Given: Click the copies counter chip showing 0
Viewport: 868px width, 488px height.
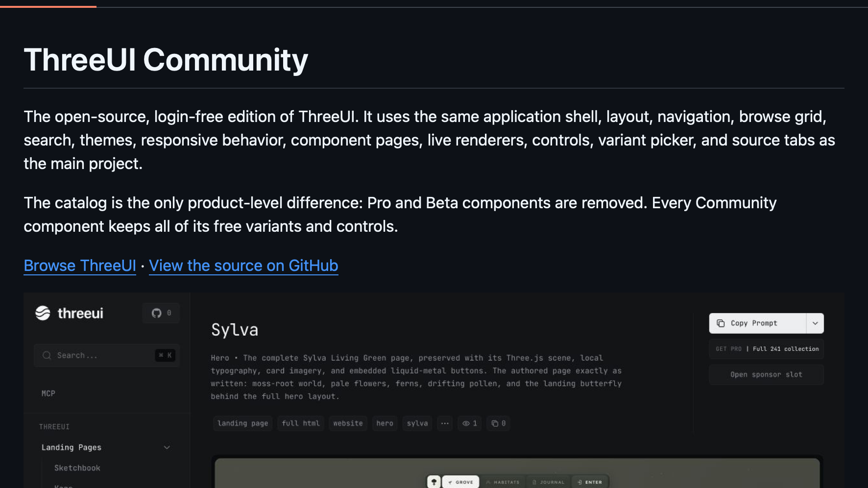Looking at the screenshot, I should (x=499, y=423).
